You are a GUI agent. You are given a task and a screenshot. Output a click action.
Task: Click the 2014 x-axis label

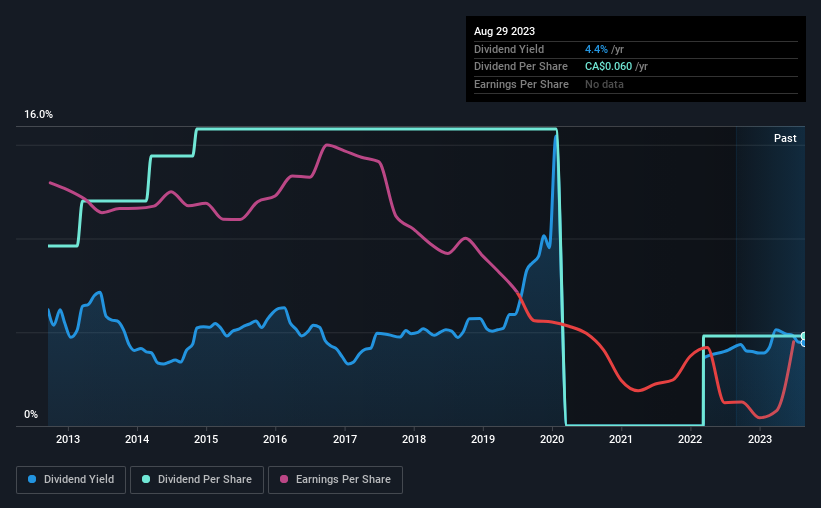click(137, 439)
